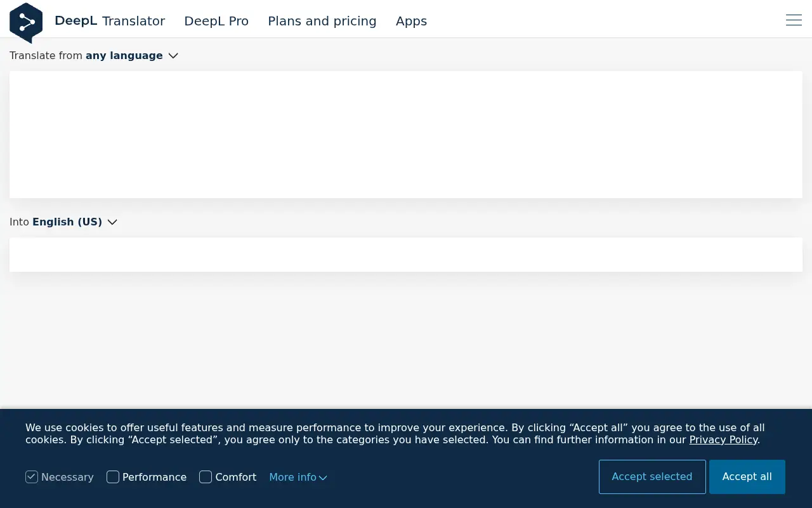812x508 pixels.
Task: Tick the Necessary cookies checkbox
Action: coord(32,477)
